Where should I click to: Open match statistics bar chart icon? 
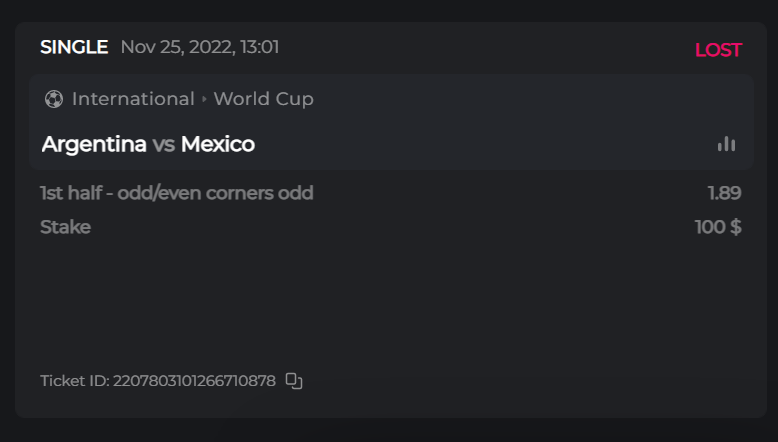[726, 144]
